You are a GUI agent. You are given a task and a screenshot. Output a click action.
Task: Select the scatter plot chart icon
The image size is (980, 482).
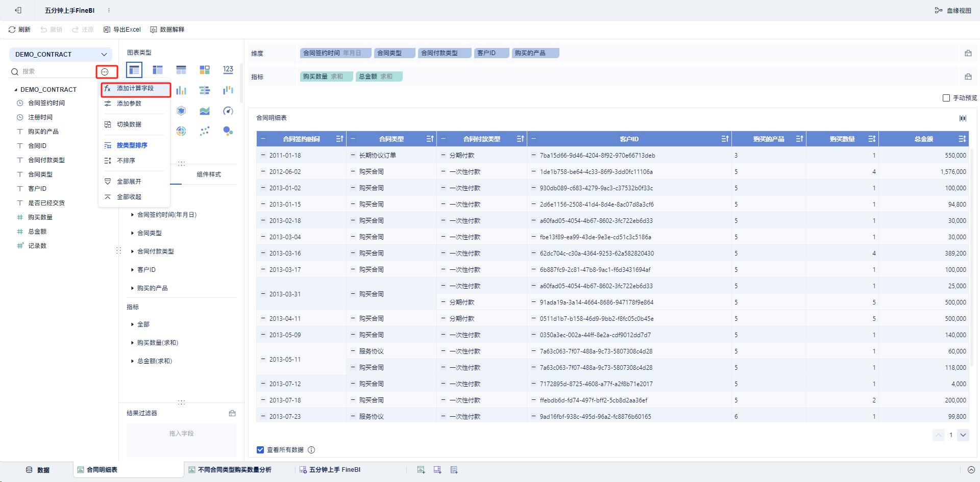(x=205, y=131)
